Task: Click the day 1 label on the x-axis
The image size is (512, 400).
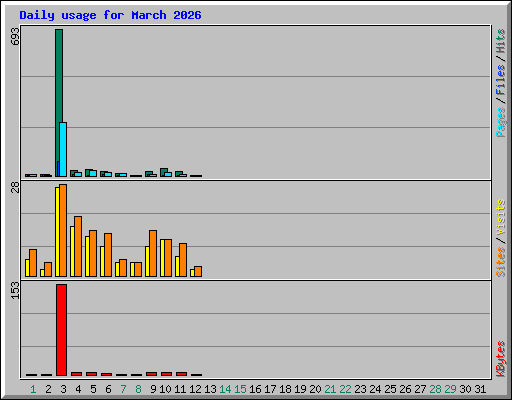Action: point(33,389)
